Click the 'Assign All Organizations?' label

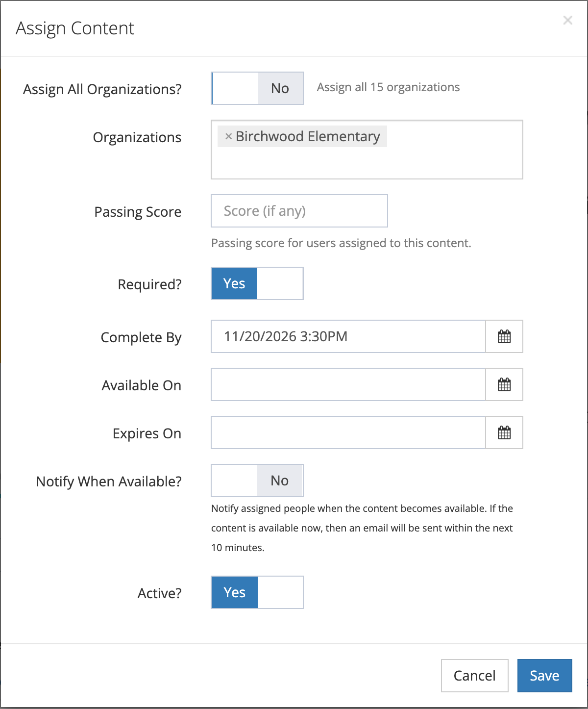pos(102,89)
